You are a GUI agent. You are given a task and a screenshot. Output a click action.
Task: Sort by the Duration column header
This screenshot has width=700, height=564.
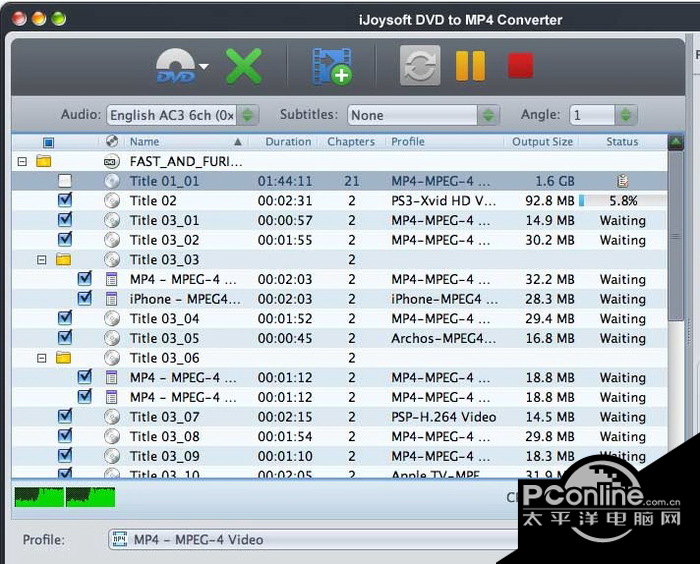pyautogui.click(x=288, y=142)
